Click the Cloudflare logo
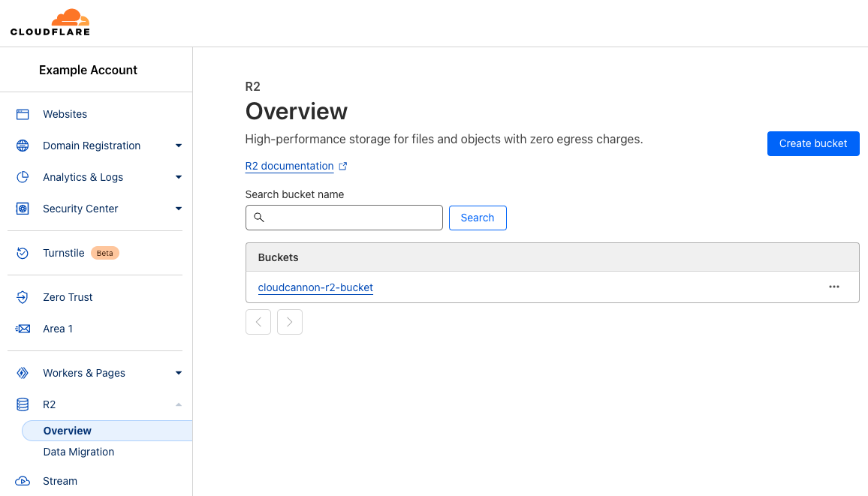868x496 pixels. tap(50, 23)
